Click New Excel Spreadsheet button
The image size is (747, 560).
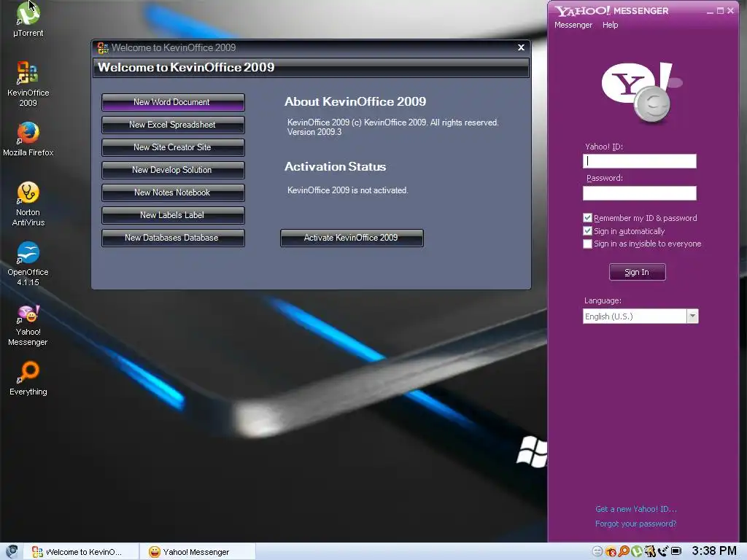[173, 125]
